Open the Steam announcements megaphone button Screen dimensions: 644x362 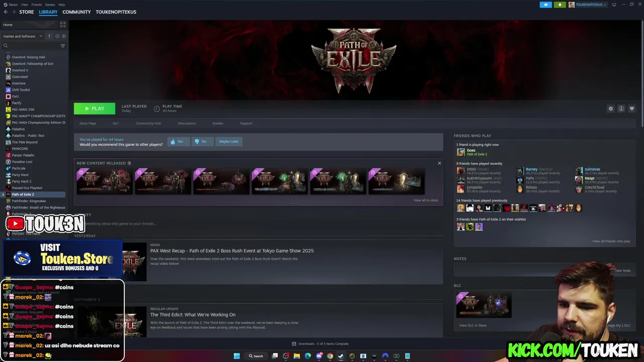click(x=546, y=5)
